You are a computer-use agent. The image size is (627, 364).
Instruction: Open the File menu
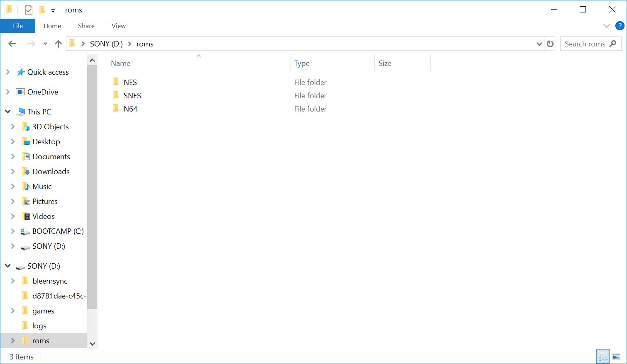18,26
